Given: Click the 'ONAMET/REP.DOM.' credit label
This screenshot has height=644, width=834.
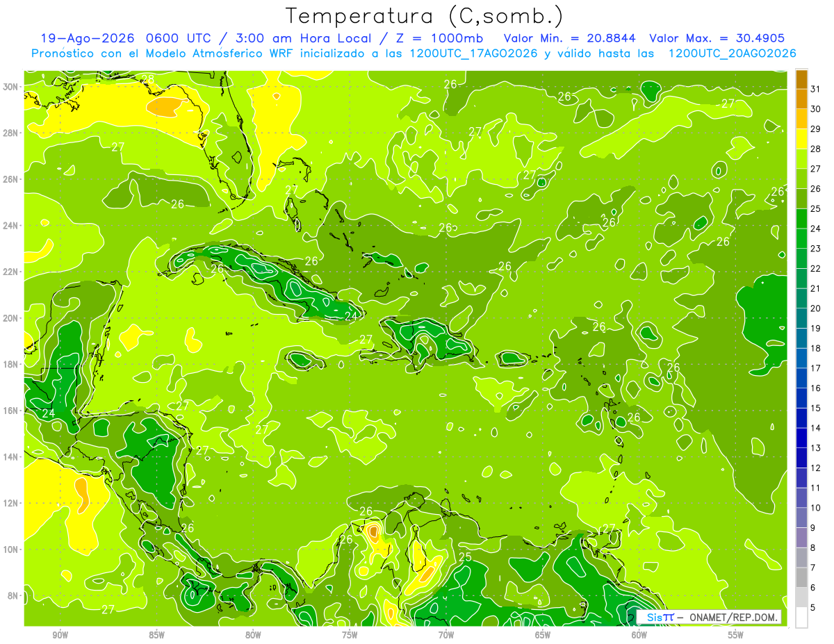Looking at the screenshot, I should point(734,617).
